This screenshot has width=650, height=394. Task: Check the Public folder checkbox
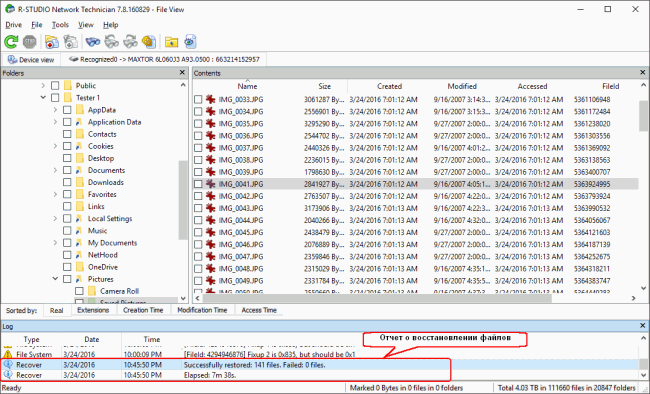(x=55, y=85)
